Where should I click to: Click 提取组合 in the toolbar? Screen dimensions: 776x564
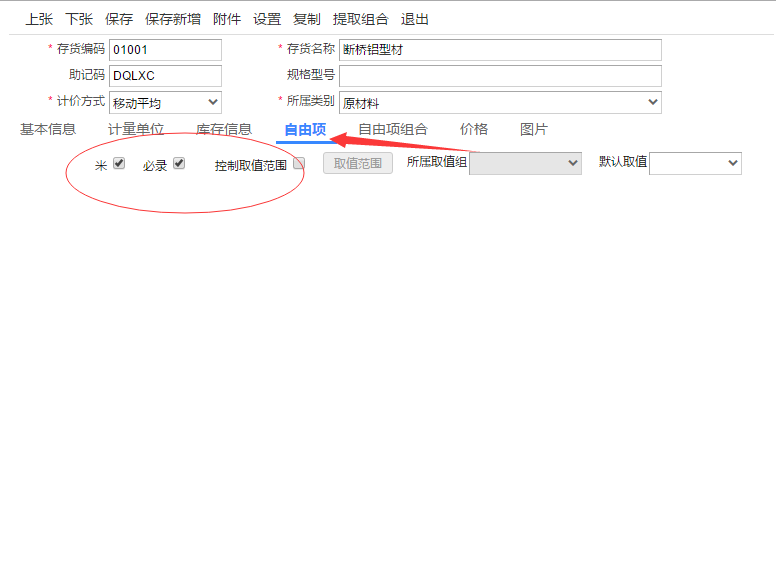click(360, 19)
